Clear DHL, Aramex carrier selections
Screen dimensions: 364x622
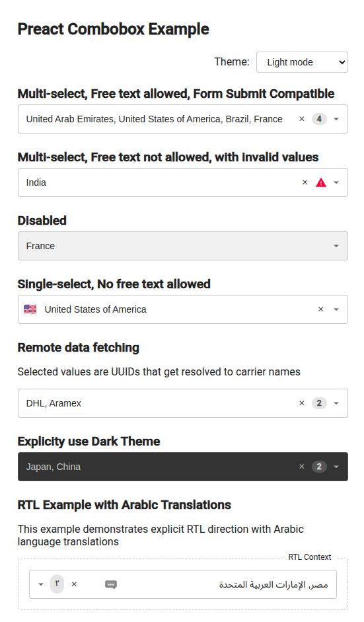[302, 403]
